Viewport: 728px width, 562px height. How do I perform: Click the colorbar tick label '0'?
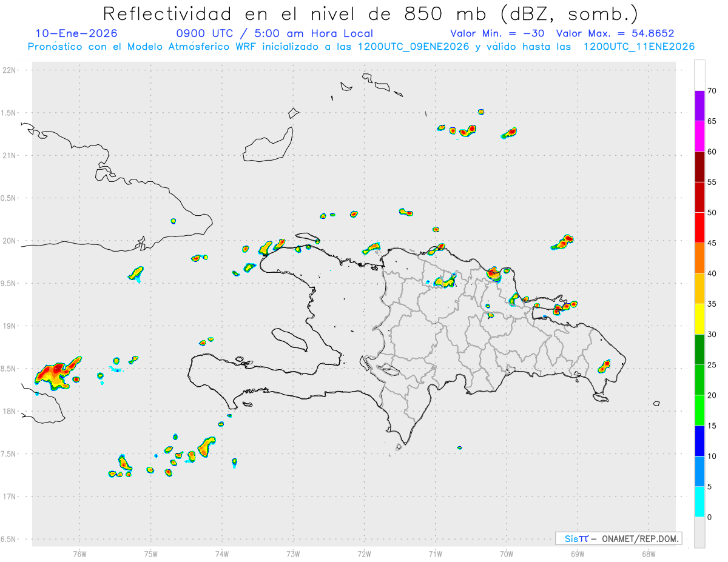tap(710, 517)
